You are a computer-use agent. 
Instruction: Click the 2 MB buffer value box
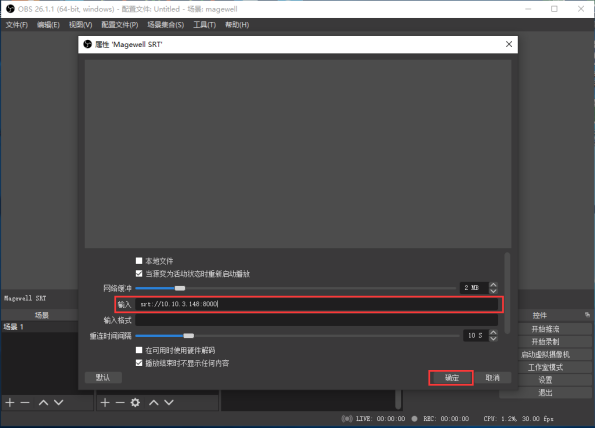[x=474, y=288]
